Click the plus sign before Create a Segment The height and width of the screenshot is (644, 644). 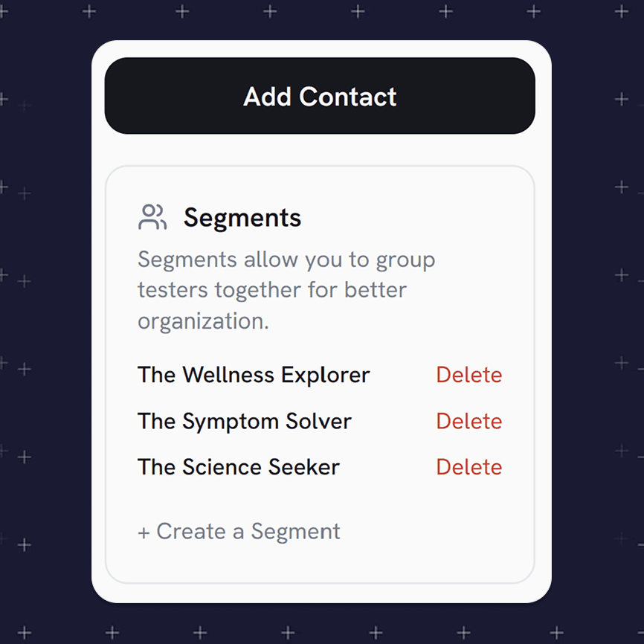pyautogui.click(x=144, y=532)
